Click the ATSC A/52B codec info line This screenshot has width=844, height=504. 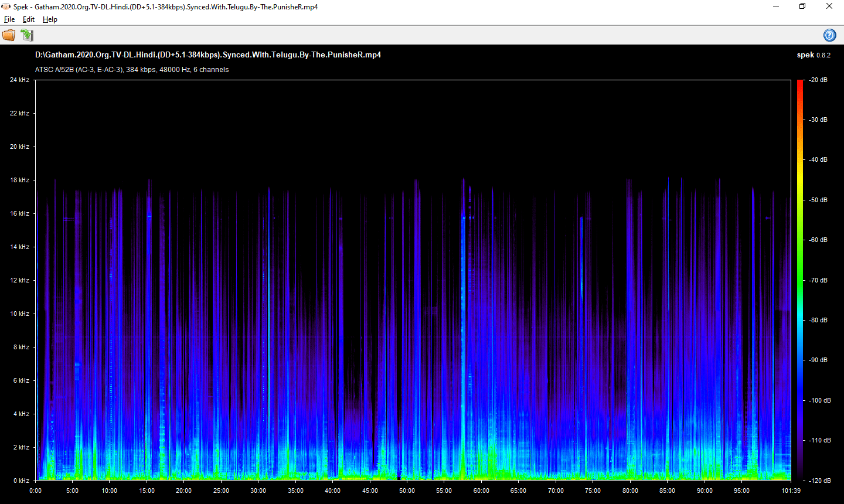(x=132, y=70)
